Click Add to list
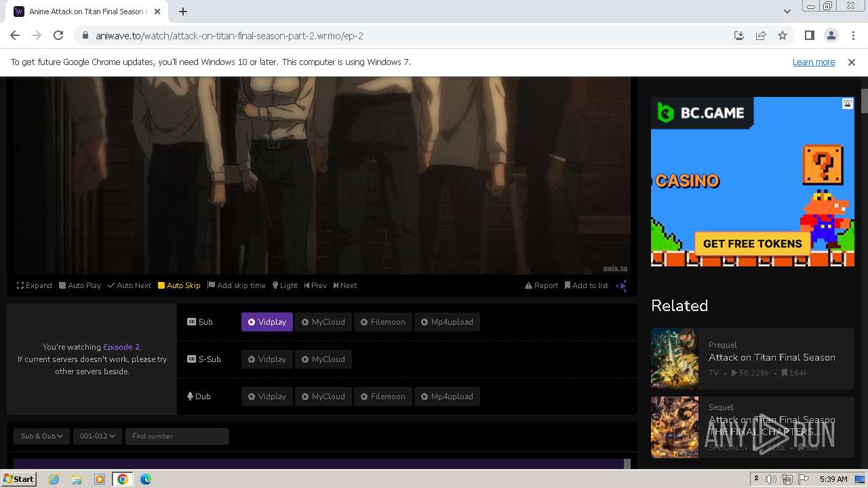The width and height of the screenshot is (868, 488). point(587,285)
